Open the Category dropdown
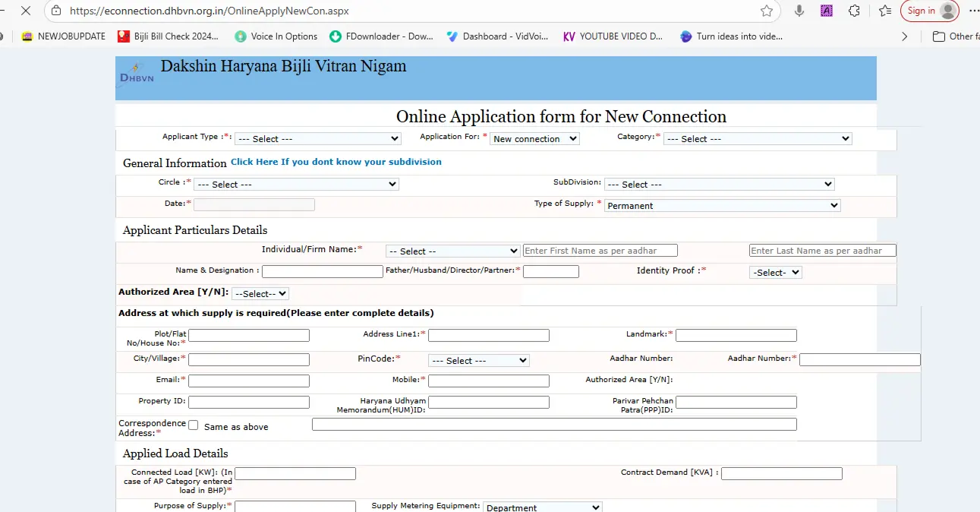Viewport: 980px width, 512px height. [x=758, y=138]
